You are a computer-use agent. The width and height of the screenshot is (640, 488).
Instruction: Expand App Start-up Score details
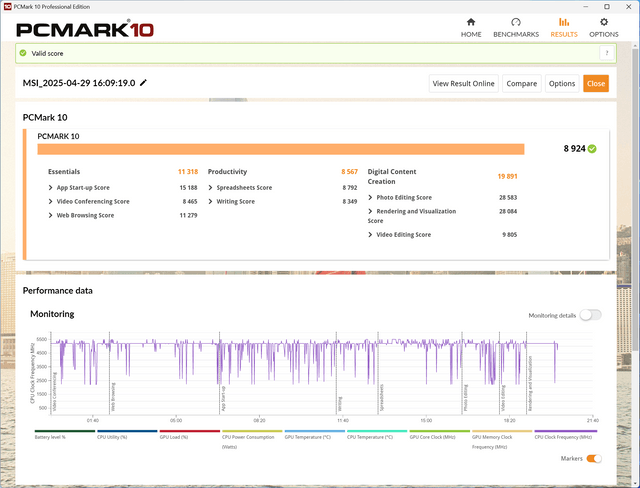[50, 188]
